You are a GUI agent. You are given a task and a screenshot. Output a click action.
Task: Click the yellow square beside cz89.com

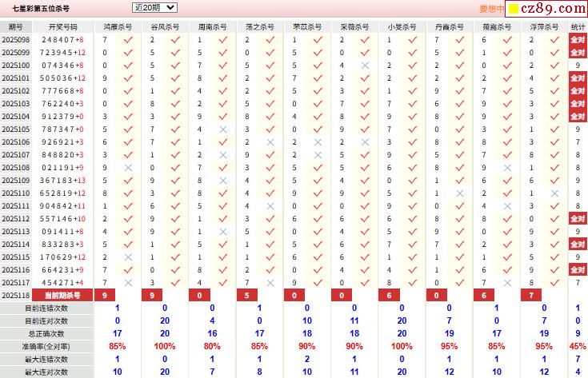point(514,9)
